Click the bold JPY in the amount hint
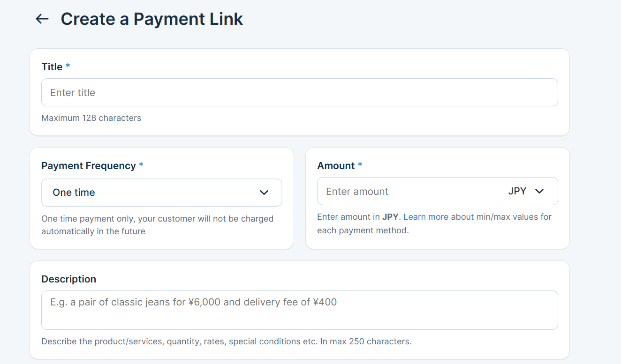This screenshot has width=621, height=364. click(x=390, y=217)
